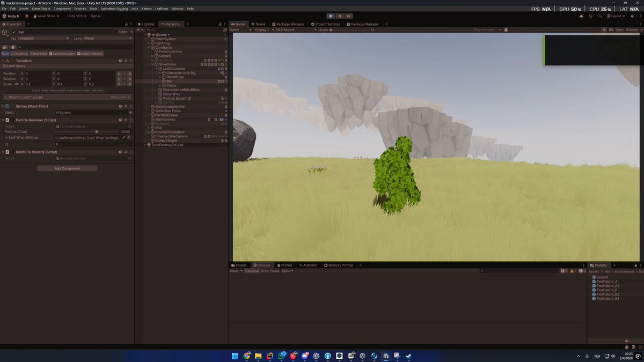Screen dimensions: 644x362
Task: Toggle the Collapse console option
Action: (252, 271)
